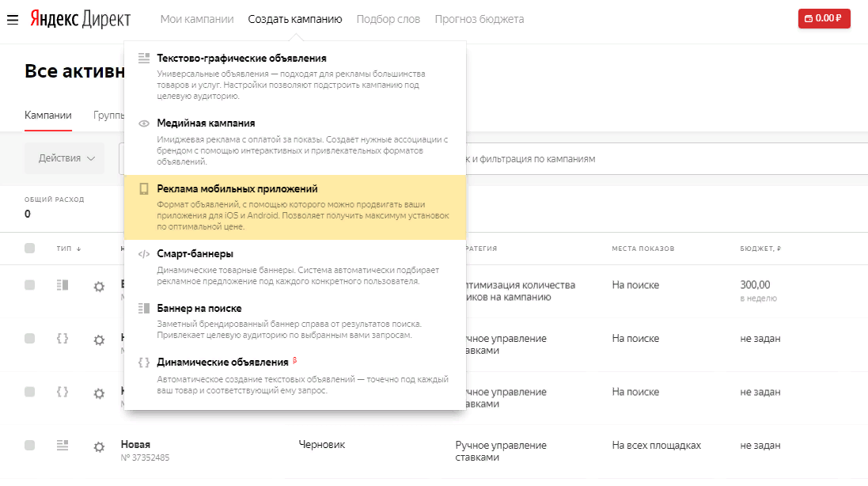Check the box for the Новая campaign row
Viewport: 868px width, 486px height.
30,446
